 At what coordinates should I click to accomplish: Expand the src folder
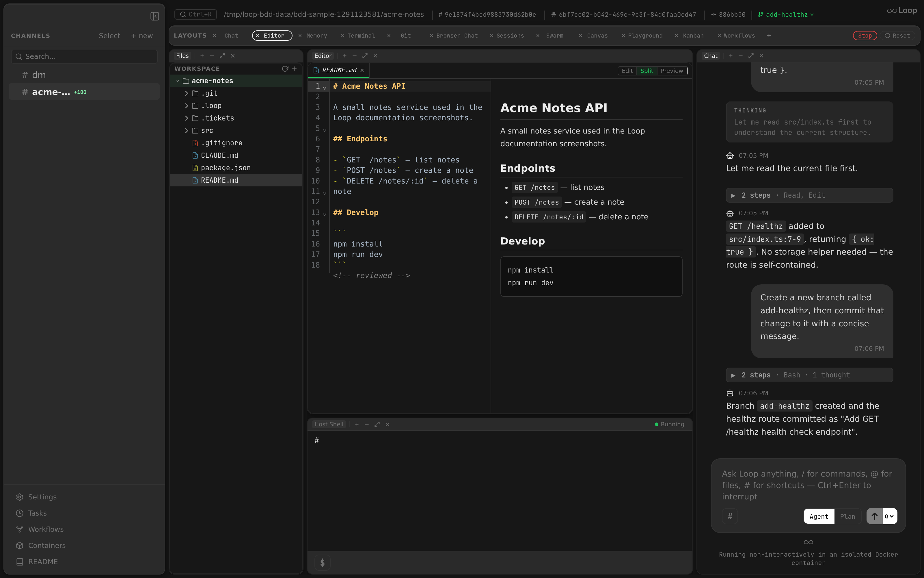point(186,131)
